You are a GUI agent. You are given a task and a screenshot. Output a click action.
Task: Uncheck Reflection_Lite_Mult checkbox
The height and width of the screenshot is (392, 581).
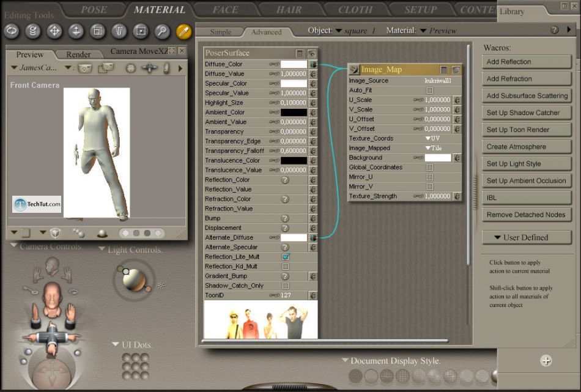pyautogui.click(x=286, y=257)
